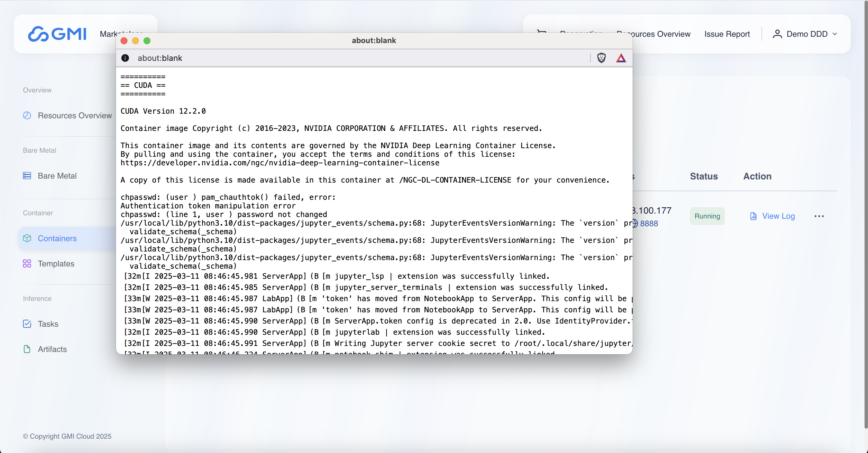
Task: Click the GMI cloud logo
Action: (x=57, y=34)
